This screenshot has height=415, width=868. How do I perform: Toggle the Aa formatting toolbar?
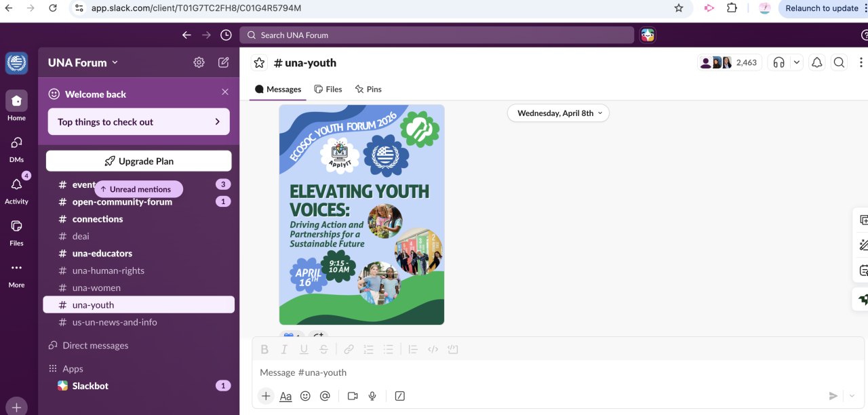tap(285, 396)
